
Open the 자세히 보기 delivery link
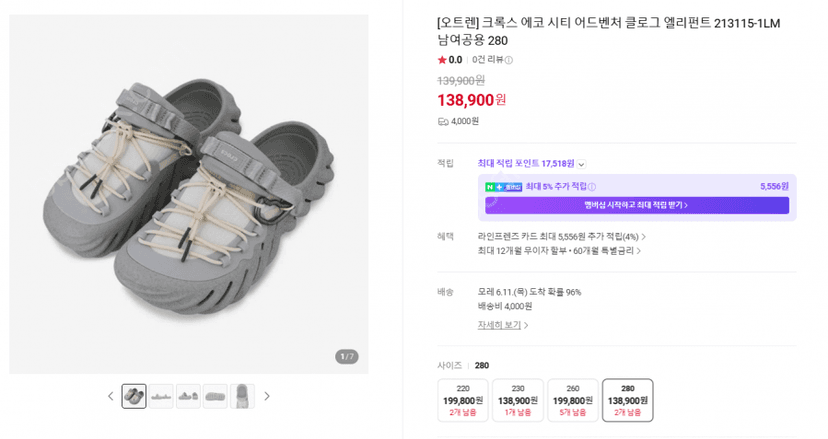click(503, 325)
